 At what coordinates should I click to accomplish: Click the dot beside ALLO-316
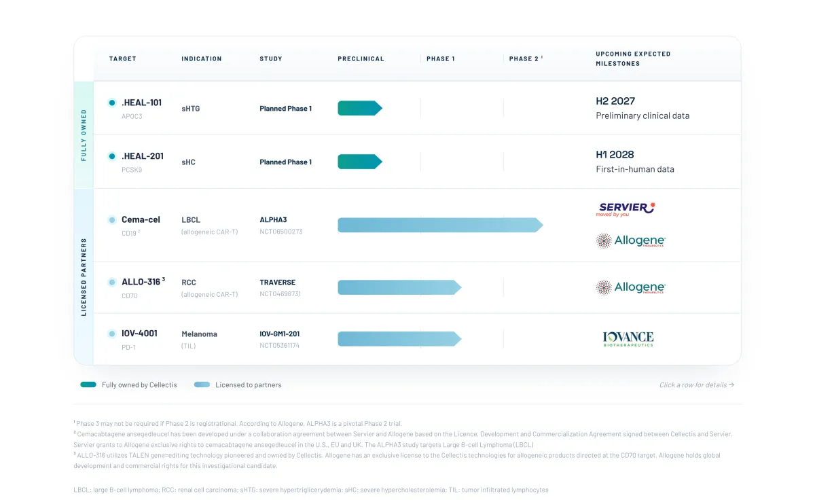pos(112,282)
